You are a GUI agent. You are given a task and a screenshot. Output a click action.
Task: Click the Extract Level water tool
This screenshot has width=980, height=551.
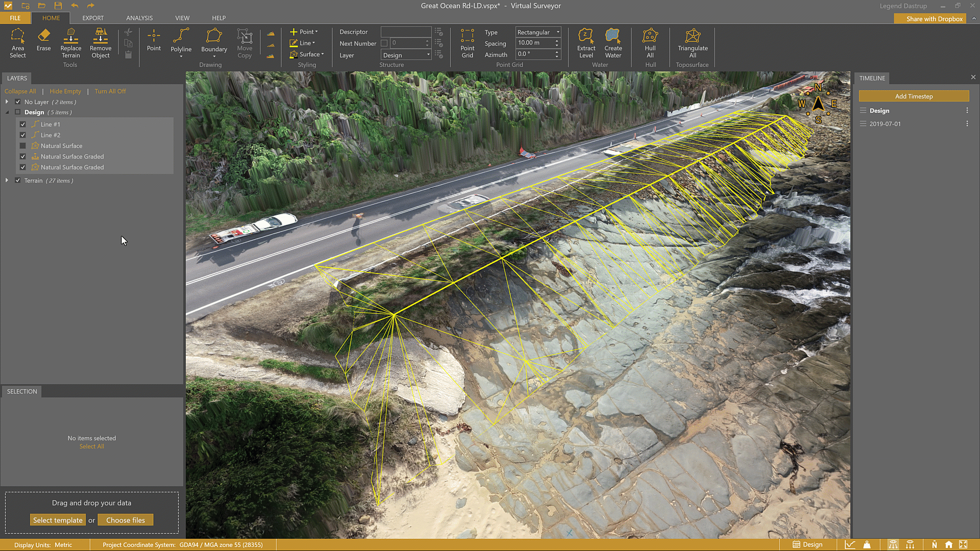[586, 43]
